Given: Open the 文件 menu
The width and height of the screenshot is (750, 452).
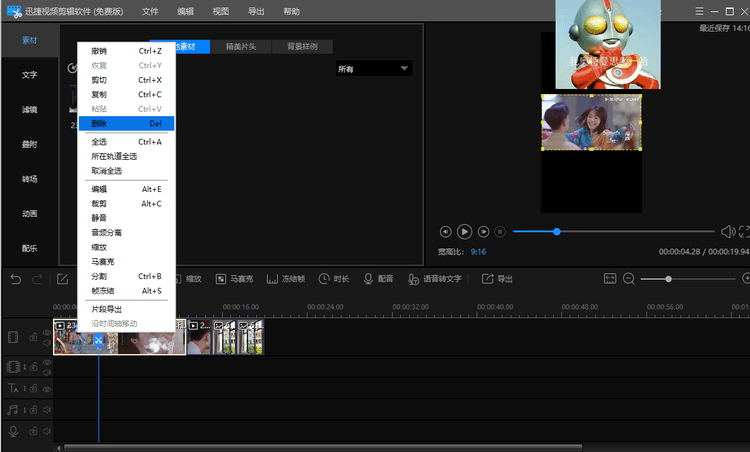Looking at the screenshot, I should click(x=150, y=11).
